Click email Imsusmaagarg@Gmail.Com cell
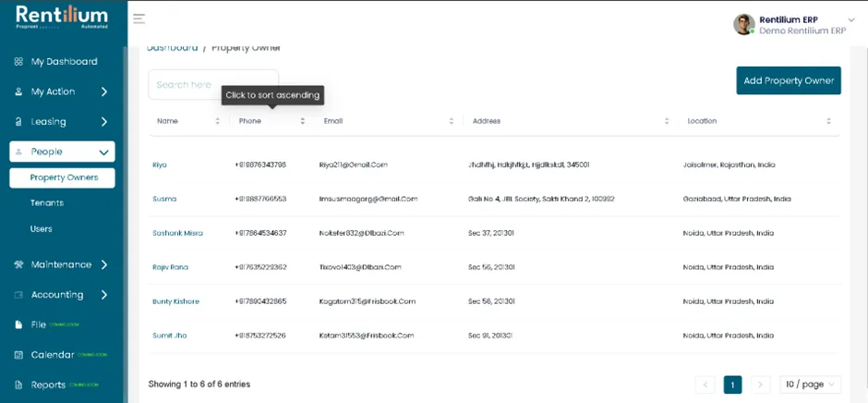868x403 pixels. coord(368,199)
